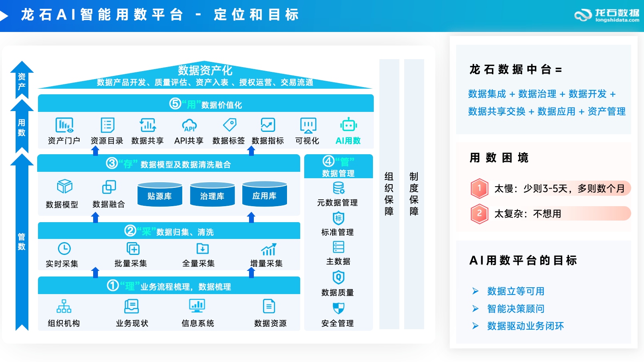Image resolution: width=644 pixels, height=362 pixels.
Task: Click the 主数据 server icon
Action: 338,247
